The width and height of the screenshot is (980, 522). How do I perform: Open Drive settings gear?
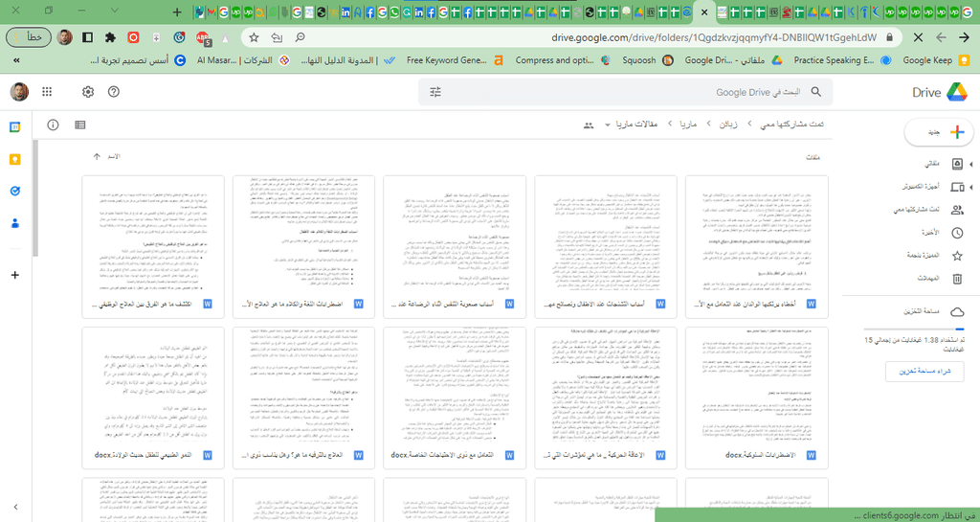[88, 92]
